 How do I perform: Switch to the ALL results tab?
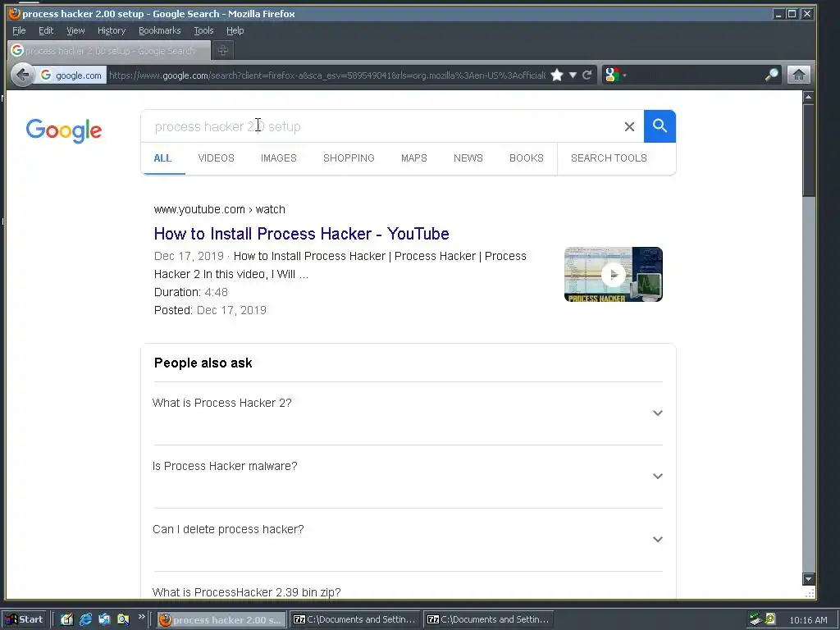pos(163,158)
